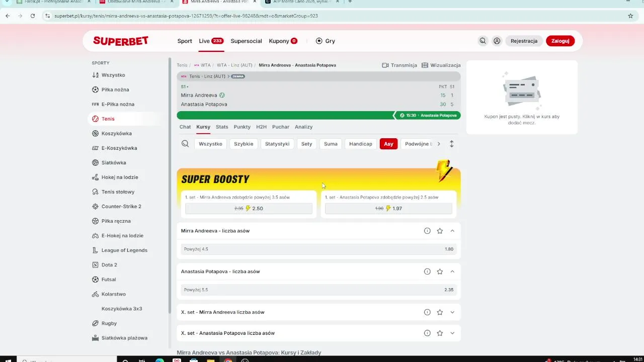Open Transmisja live stream

(399, 65)
